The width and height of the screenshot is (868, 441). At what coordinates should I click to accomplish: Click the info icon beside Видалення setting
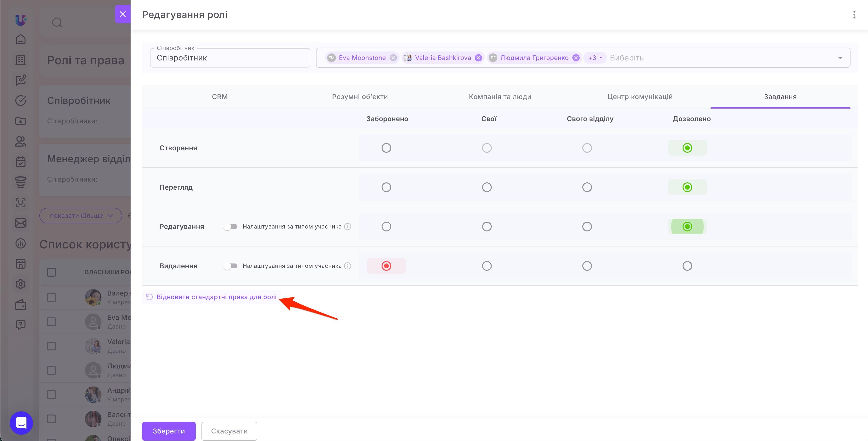point(348,266)
